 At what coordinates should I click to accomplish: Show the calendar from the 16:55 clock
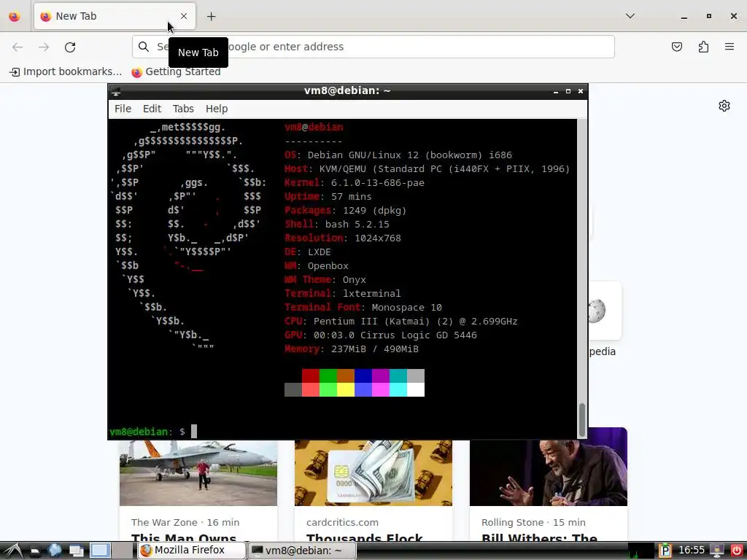(x=691, y=551)
